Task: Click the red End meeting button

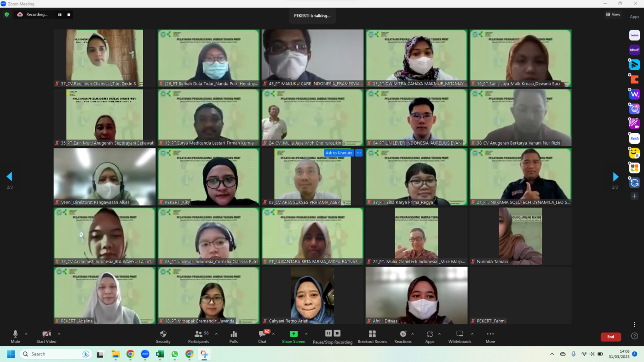Action: pyautogui.click(x=610, y=337)
